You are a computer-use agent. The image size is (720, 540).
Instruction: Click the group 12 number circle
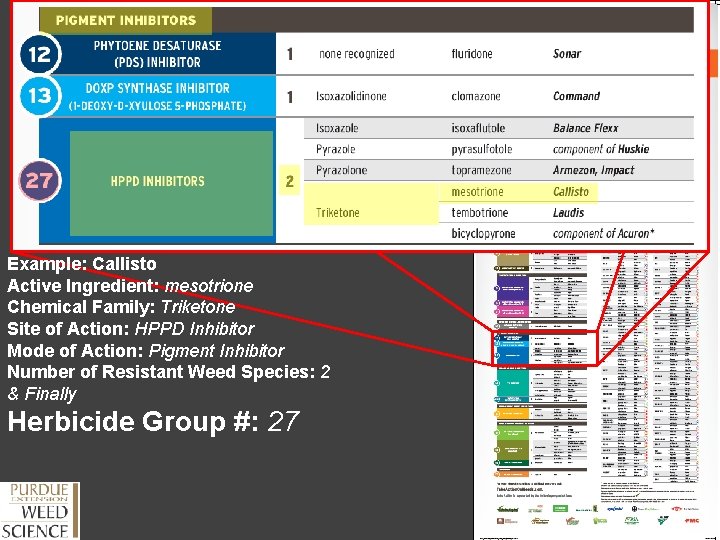point(40,54)
